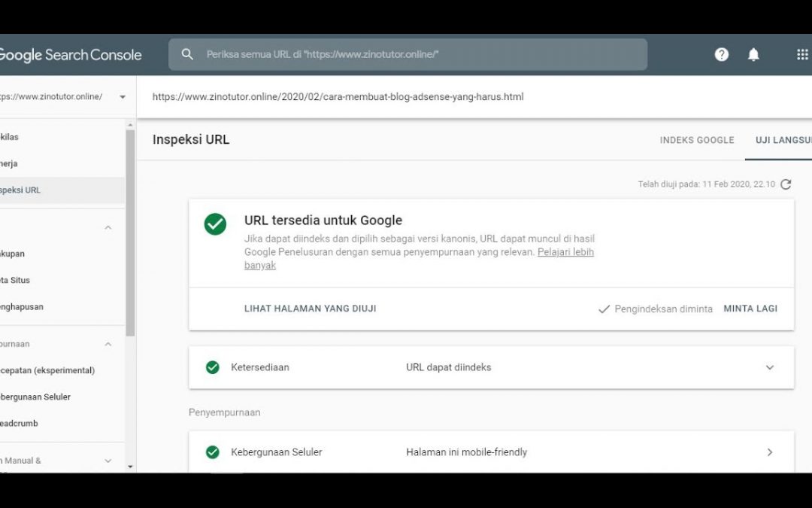This screenshot has height=508, width=812.
Task: Collapse the sidebar section above Cakupan
Action: (x=108, y=227)
